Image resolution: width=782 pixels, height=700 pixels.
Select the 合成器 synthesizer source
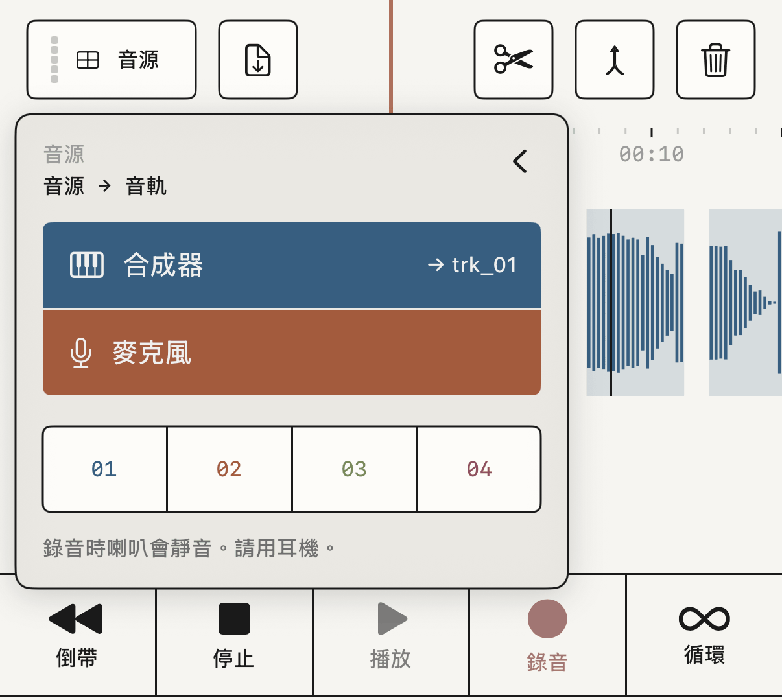(x=292, y=265)
